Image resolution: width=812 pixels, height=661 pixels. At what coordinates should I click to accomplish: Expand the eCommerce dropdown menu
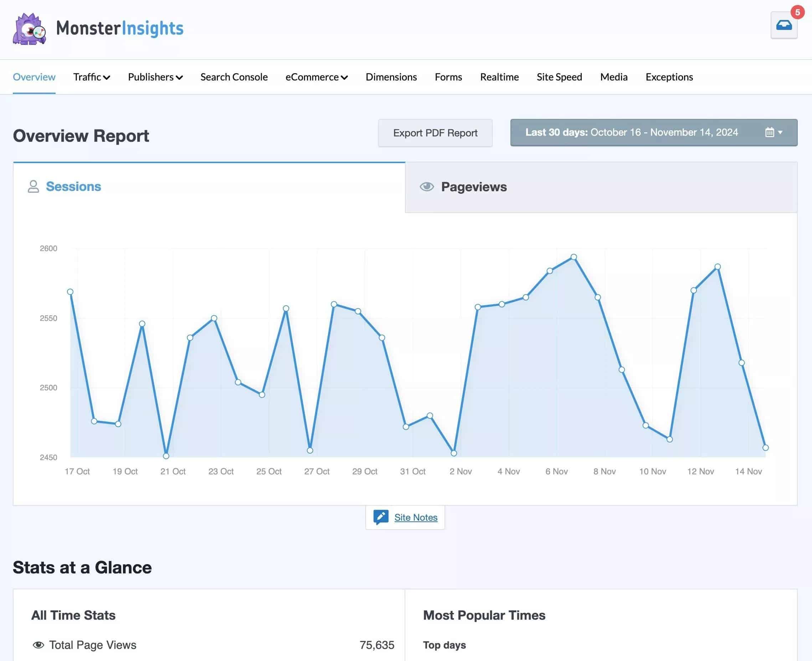pos(316,77)
